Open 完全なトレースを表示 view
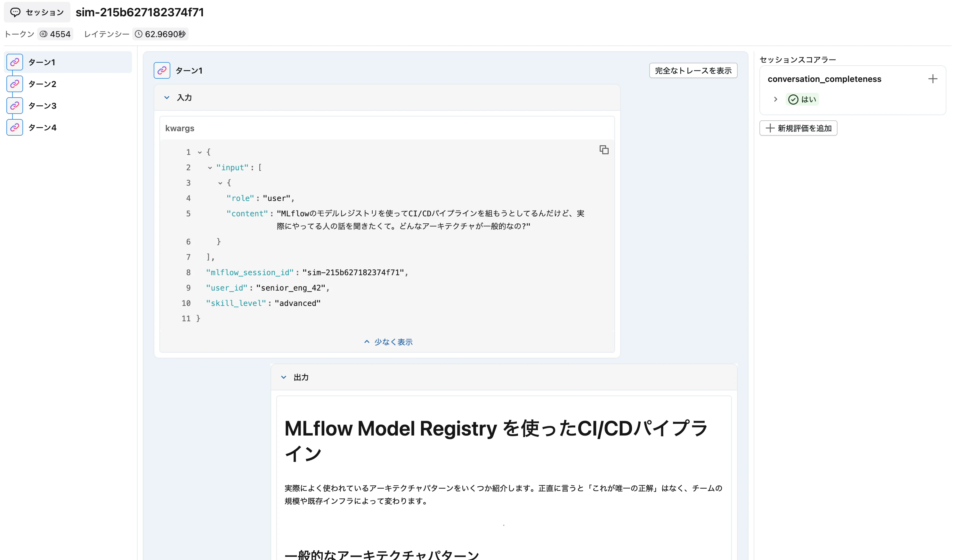 pos(693,70)
